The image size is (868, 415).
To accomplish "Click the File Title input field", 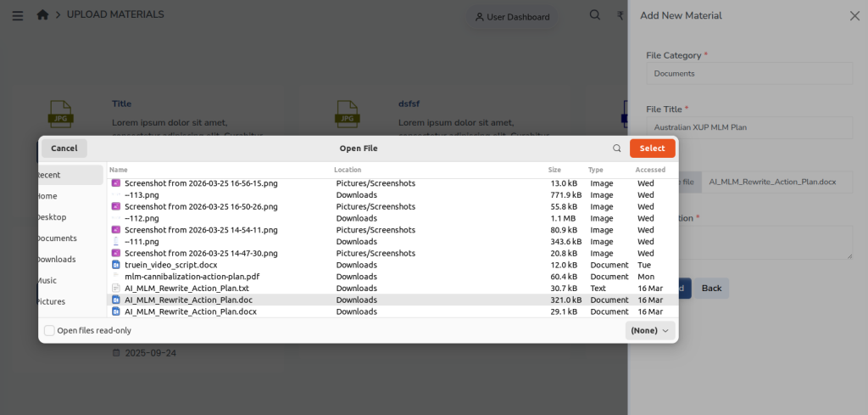I will (x=748, y=127).
